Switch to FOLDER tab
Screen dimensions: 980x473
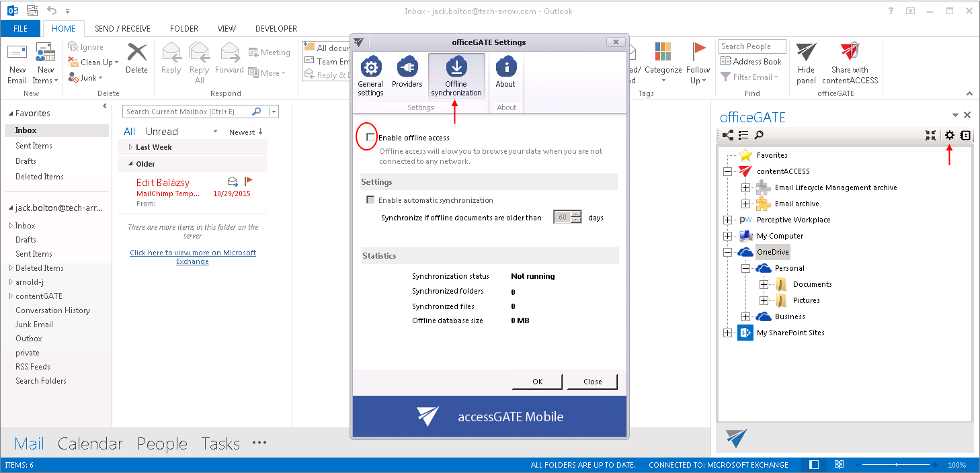(184, 29)
